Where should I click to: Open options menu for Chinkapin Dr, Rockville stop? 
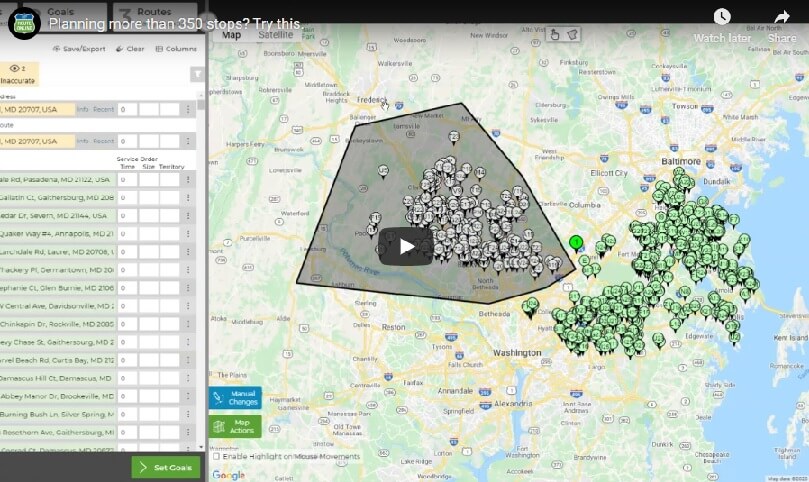pyautogui.click(x=188, y=324)
